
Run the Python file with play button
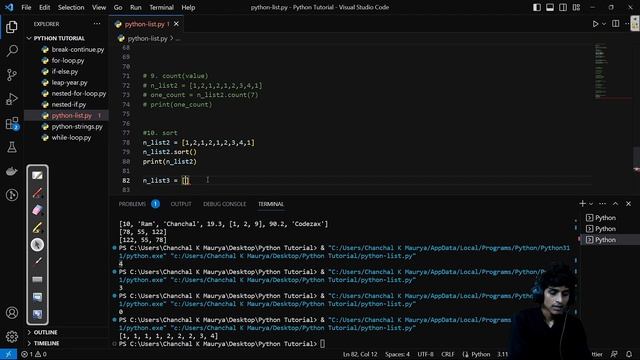coord(596,24)
